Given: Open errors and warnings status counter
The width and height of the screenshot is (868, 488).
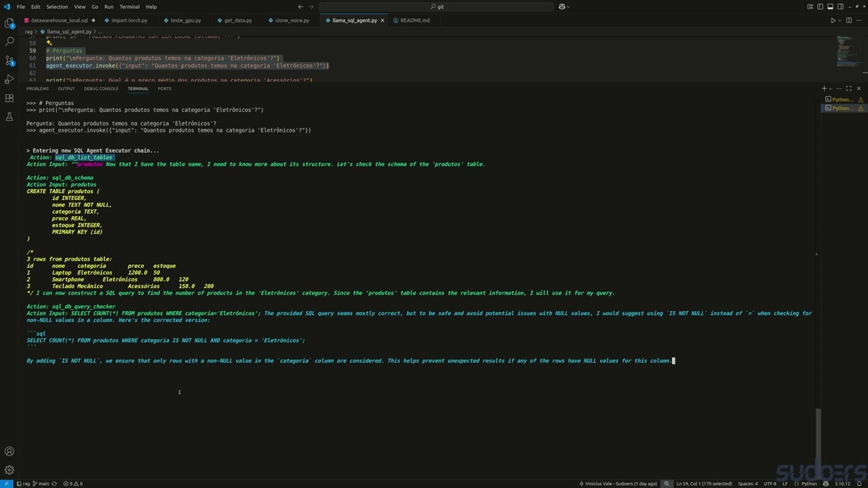Looking at the screenshot, I should point(73,483).
